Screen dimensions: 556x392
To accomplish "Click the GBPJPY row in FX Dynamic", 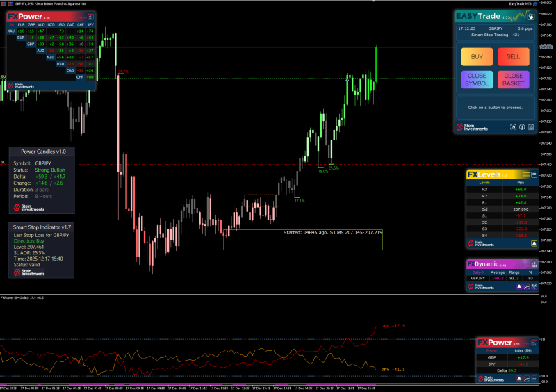I will 502,279.
